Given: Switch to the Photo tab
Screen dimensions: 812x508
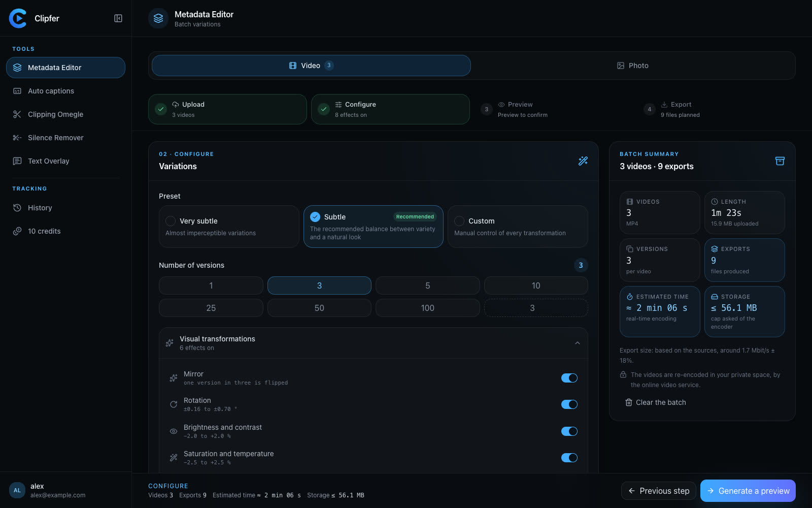Looking at the screenshot, I should point(632,66).
